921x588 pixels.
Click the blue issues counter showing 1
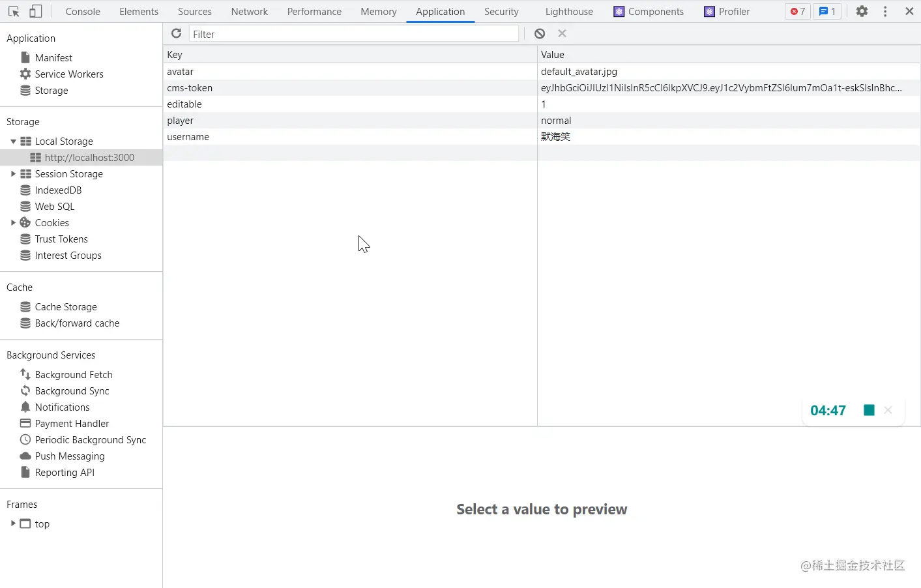[x=827, y=11]
